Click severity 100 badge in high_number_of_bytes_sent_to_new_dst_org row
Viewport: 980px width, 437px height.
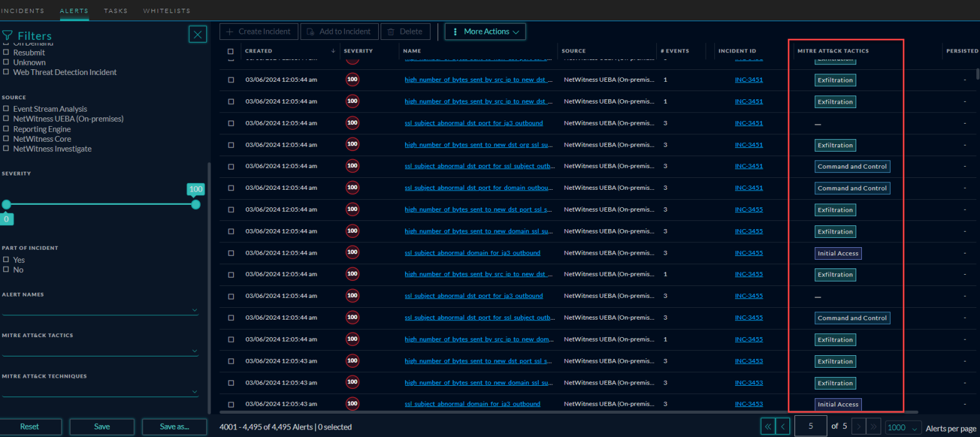pos(352,145)
